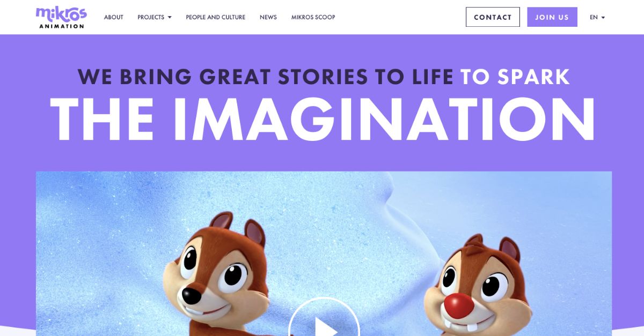Click the small arrow beside EN
The width and height of the screenshot is (644, 336).
603,17
